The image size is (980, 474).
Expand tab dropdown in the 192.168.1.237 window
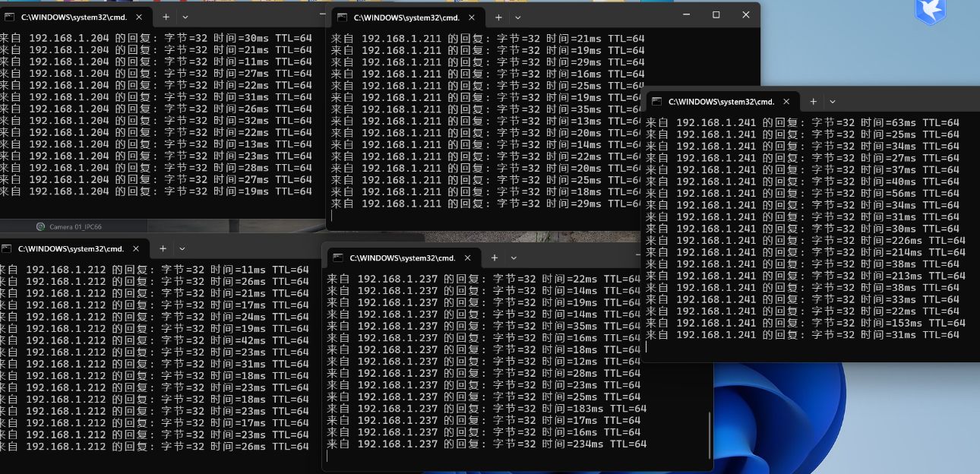pyautogui.click(x=514, y=258)
